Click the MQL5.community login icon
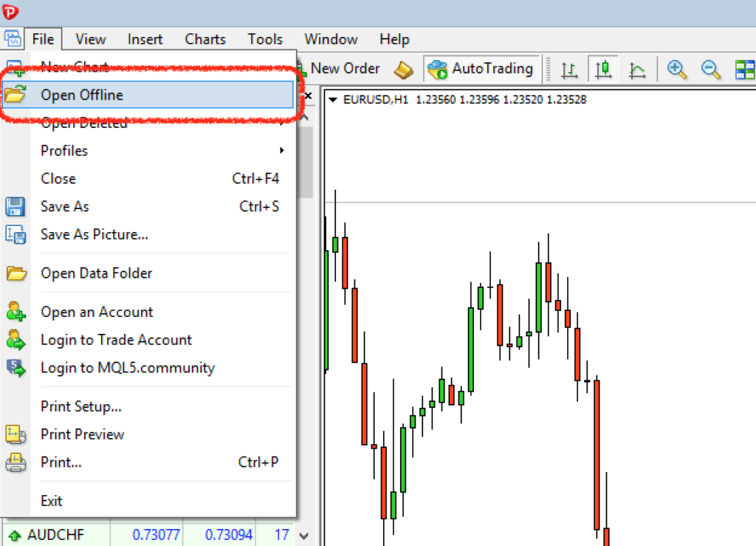This screenshot has width=756, height=546. pyautogui.click(x=16, y=367)
